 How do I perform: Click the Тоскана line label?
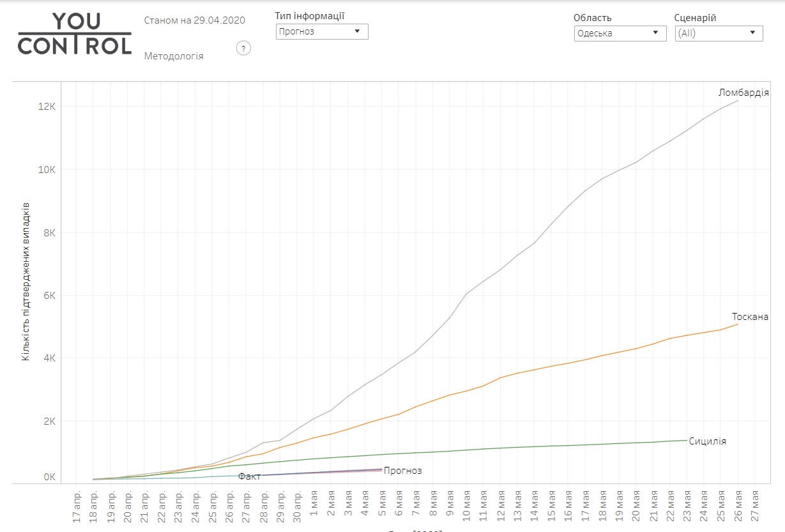coord(750,317)
